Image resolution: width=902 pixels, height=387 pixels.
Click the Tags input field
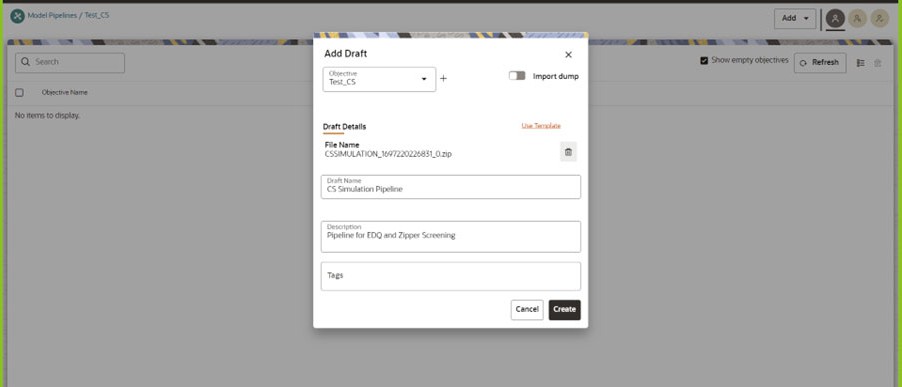[450, 276]
